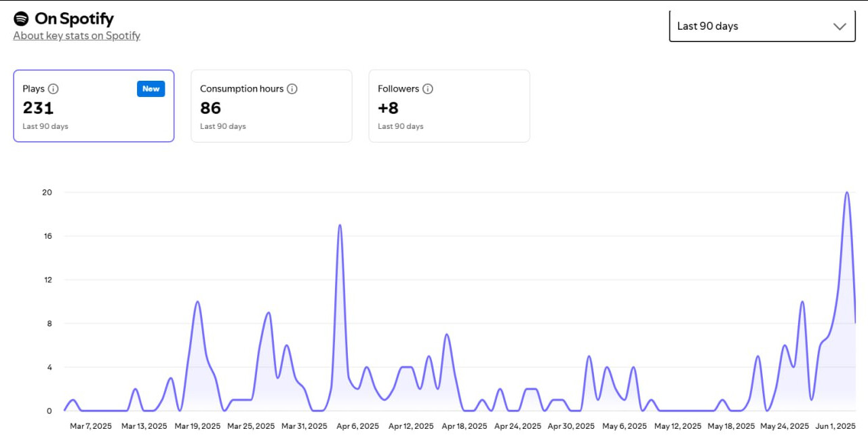
Task: Click the Spotify logo icon
Action: click(x=21, y=19)
